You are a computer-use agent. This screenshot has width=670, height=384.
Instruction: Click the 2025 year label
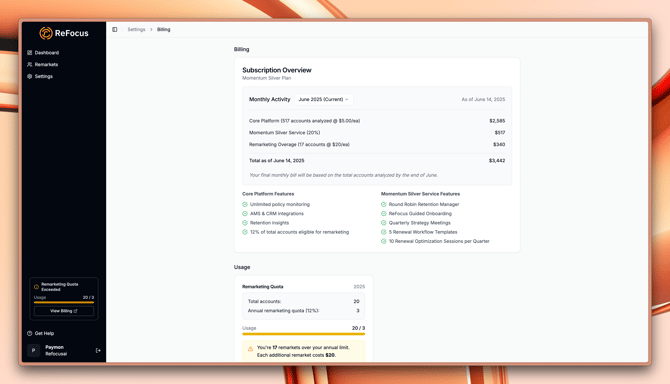pyautogui.click(x=359, y=287)
